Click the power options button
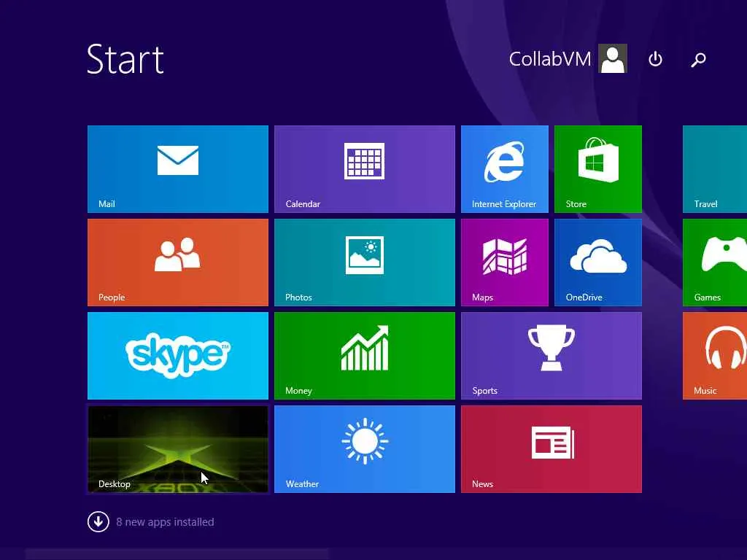This screenshot has height=560, width=747. pos(656,59)
